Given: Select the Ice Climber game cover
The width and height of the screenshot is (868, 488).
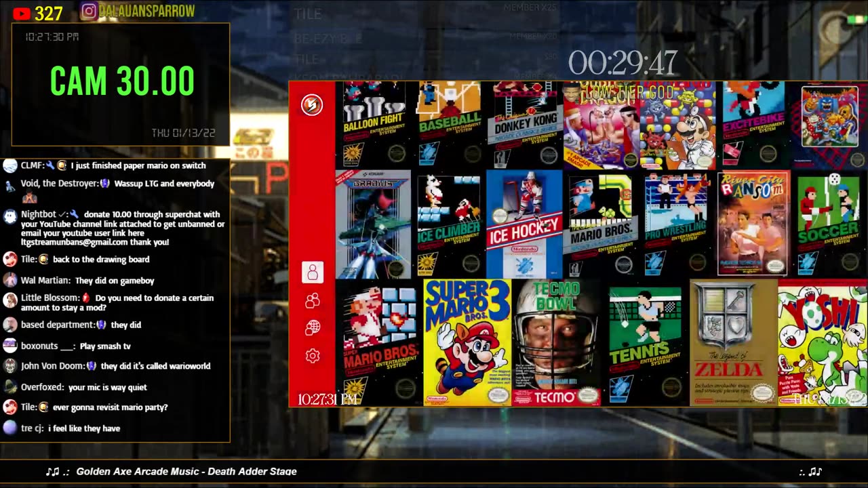Looking at the screenshot, I should (449, 224).
